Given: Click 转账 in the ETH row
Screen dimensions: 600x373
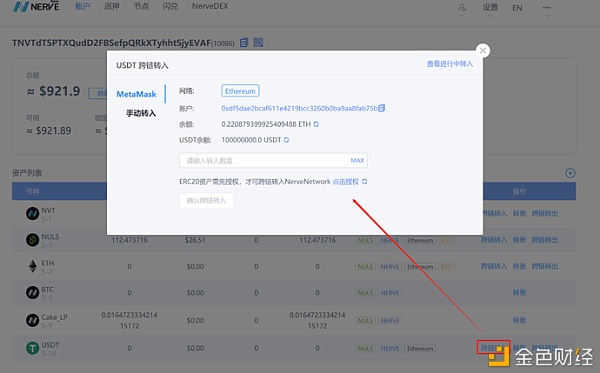Looking at the screenshot, I should click(x=519, y=266).
